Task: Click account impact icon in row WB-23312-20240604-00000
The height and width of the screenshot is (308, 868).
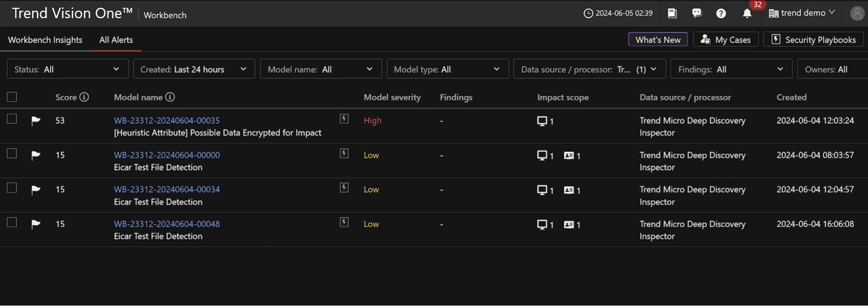Action: pyautogui.click(x=569, y=156)
